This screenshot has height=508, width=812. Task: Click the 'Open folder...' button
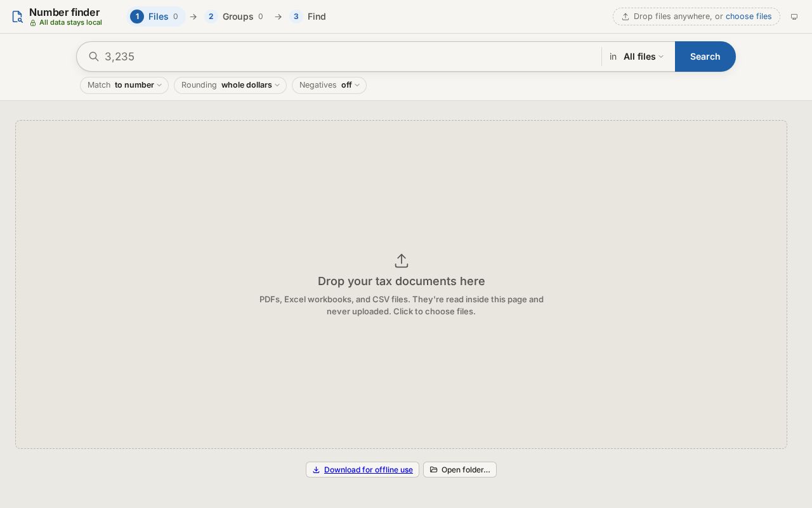coord(460,470)
